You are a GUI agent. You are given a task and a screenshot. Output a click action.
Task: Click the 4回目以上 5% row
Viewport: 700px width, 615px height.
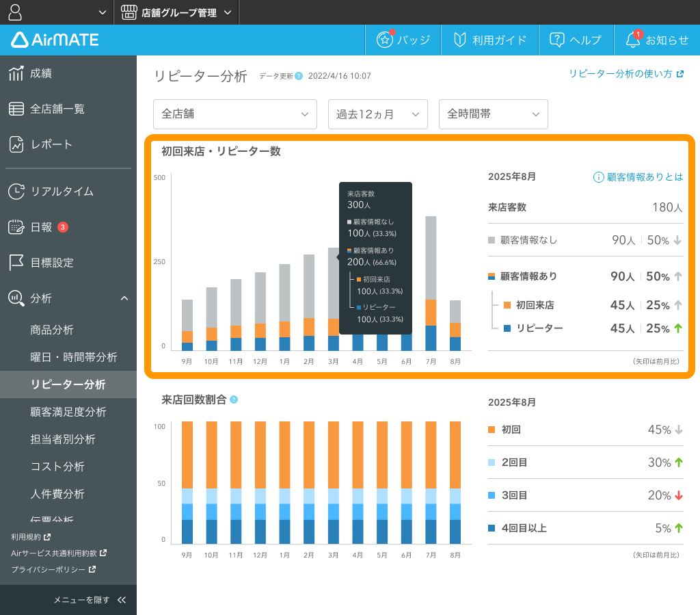[x=585, y=528]
